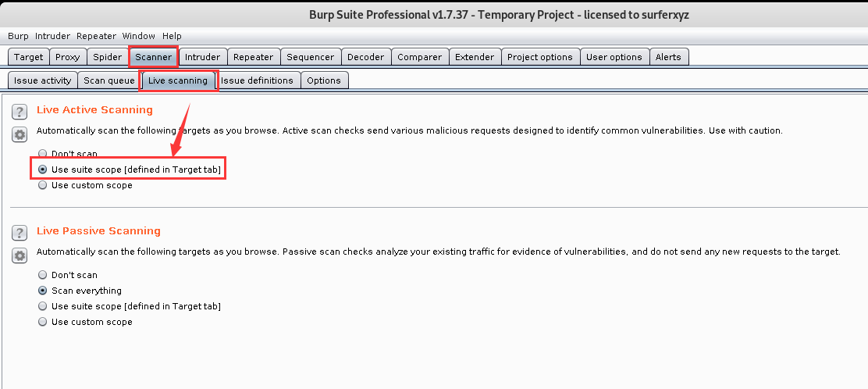Select "Use custom scope" under Live Passive Scanning

coord(43,321)
